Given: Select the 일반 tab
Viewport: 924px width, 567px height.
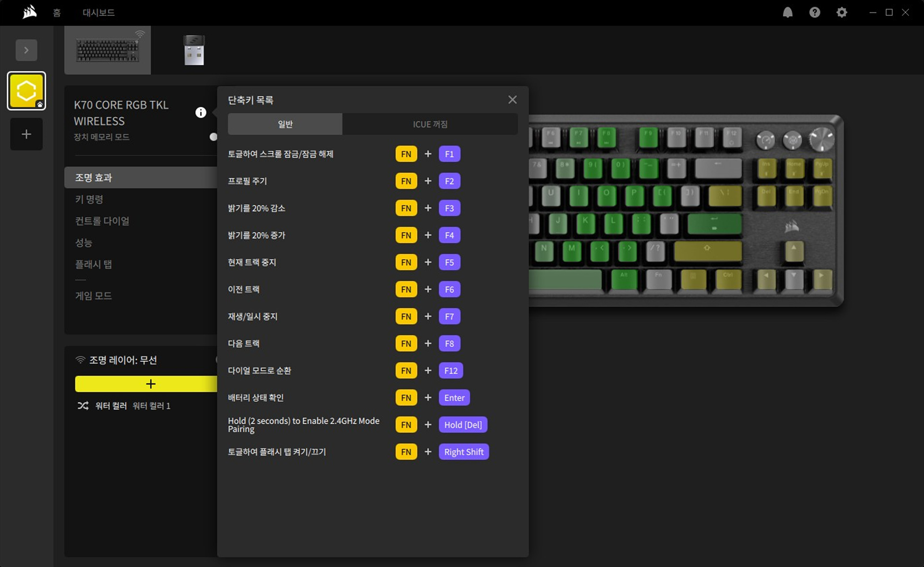Looking at the screenshot, I should tap(285, 124).
